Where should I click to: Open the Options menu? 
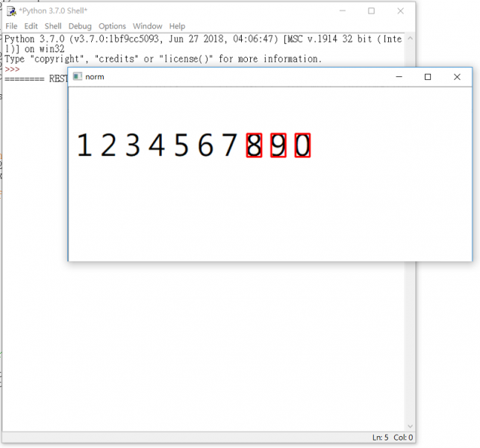click(112, 26)
